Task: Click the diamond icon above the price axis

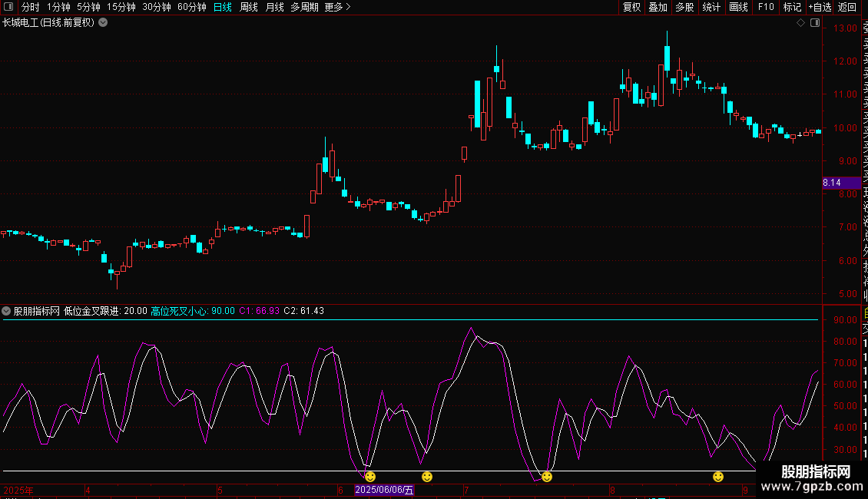Action: [x=800, y=23]
